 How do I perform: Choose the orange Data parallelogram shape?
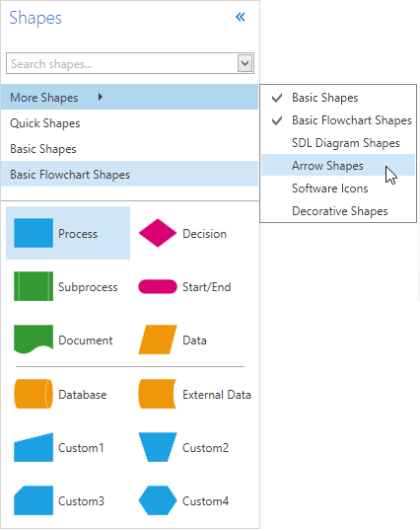click(x=158, y=340)
